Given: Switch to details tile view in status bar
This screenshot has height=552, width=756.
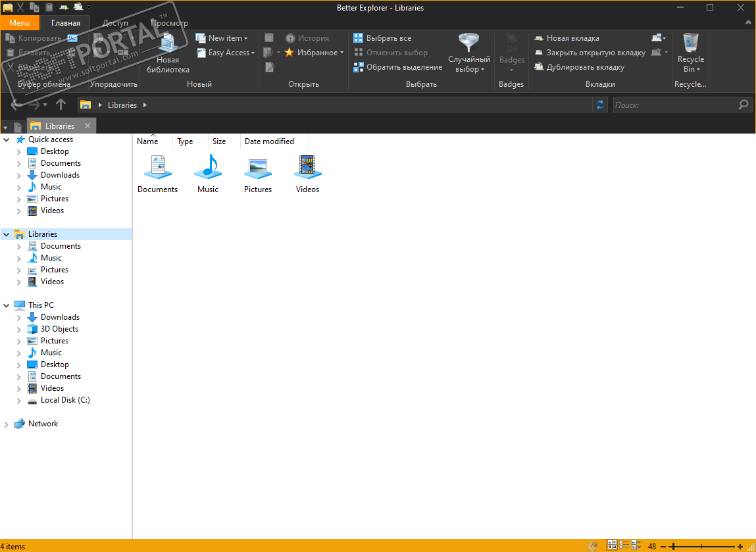Looking at the screenshot, I should click(636, 545).
